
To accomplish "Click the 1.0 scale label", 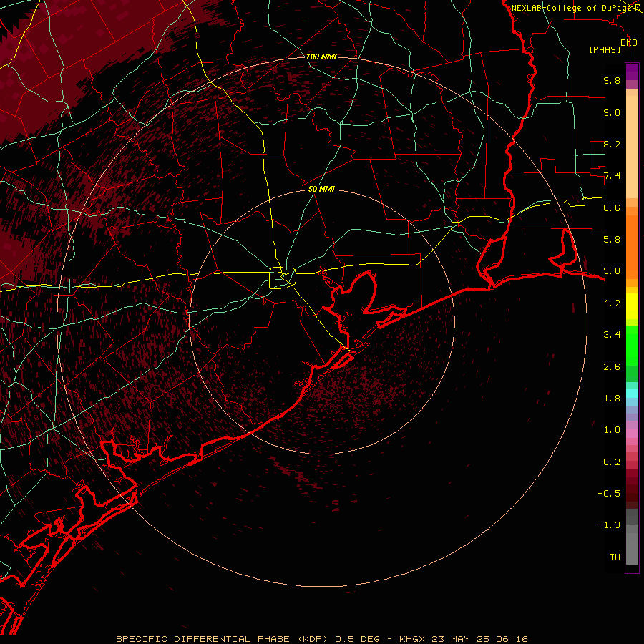I will pos(612,430).
